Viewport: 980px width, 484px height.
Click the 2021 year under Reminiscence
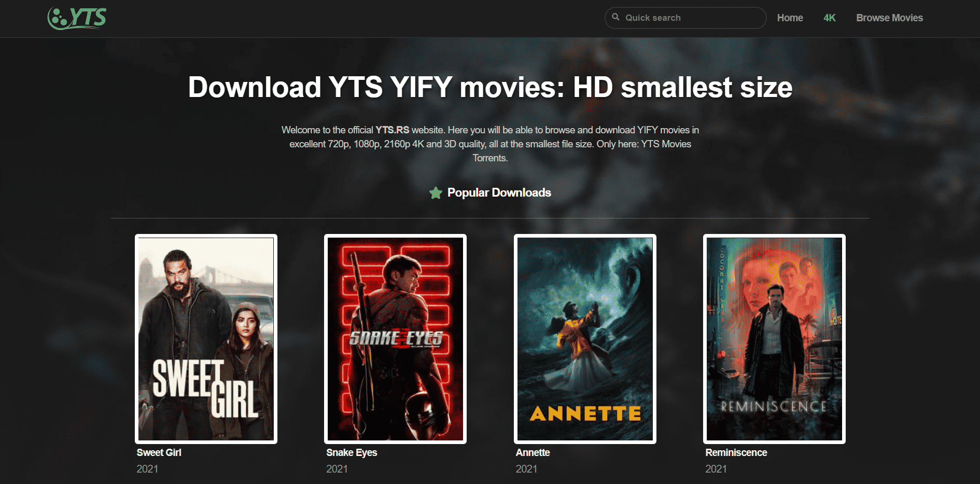(x=716, y=468)
